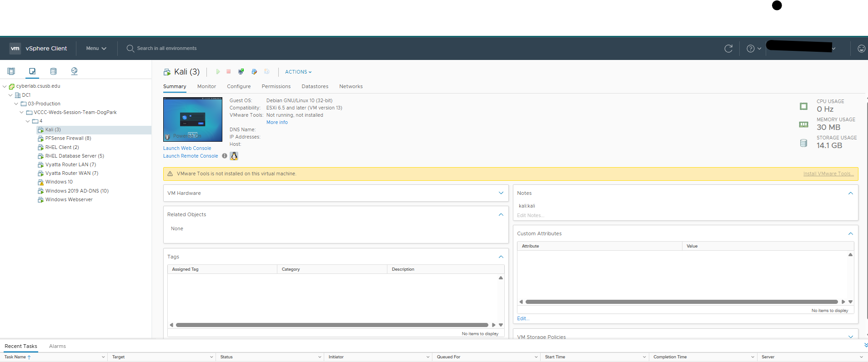868x362 pixels.
Task: Expand the VM Storage Policies panel
Action: [x=851, y=337]
